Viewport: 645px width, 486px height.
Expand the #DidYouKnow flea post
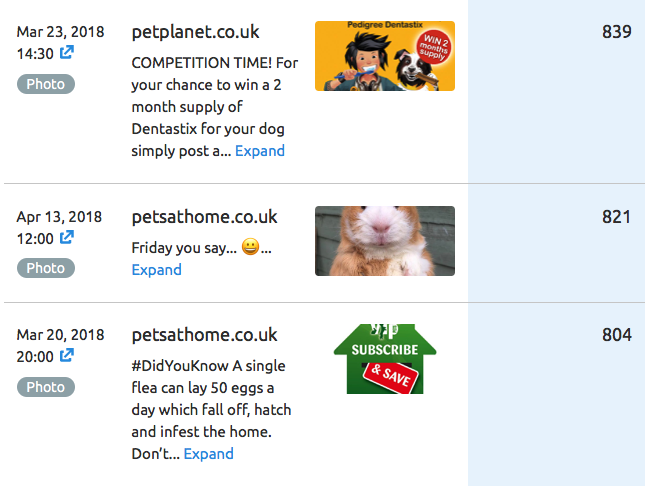pos(209,454)
